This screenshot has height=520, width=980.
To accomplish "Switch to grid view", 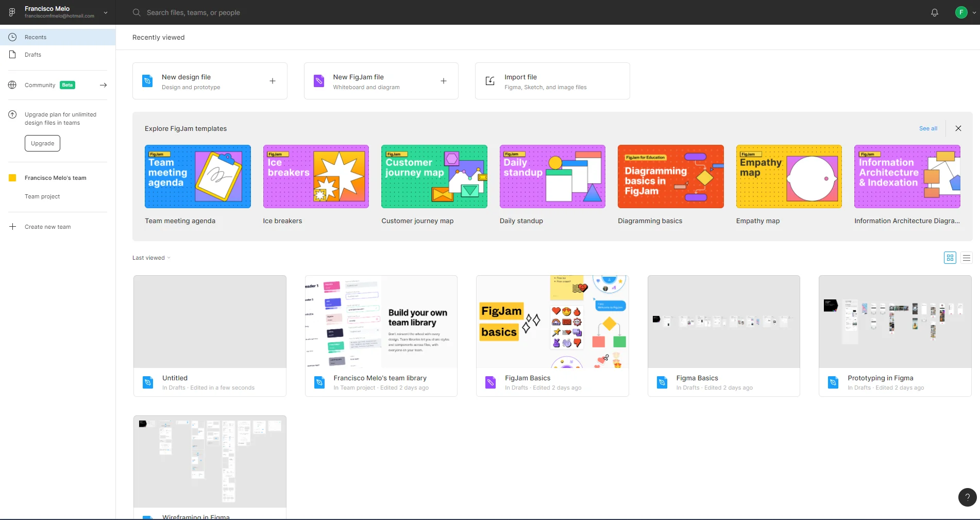I will click(950, 258).
